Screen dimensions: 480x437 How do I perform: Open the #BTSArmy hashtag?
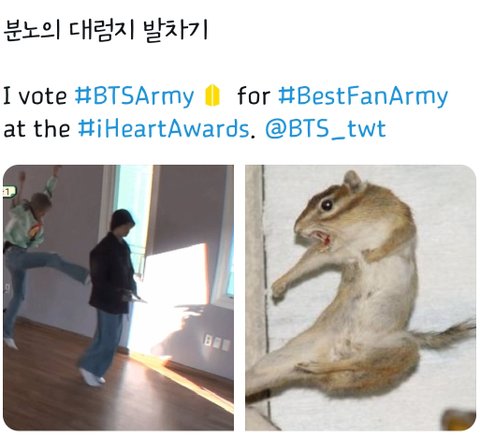pyautogui.click(x=134, y=96)
